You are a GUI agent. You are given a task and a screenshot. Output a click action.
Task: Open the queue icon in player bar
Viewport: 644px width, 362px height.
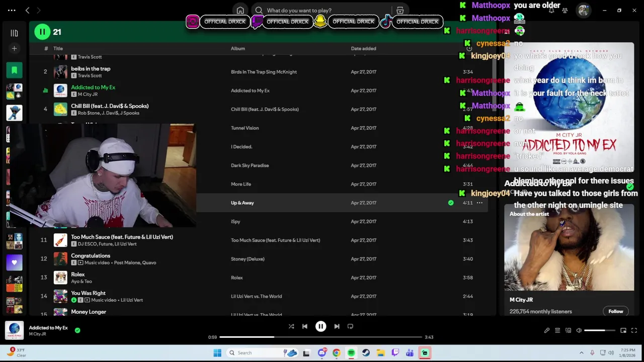click(557, 330)
